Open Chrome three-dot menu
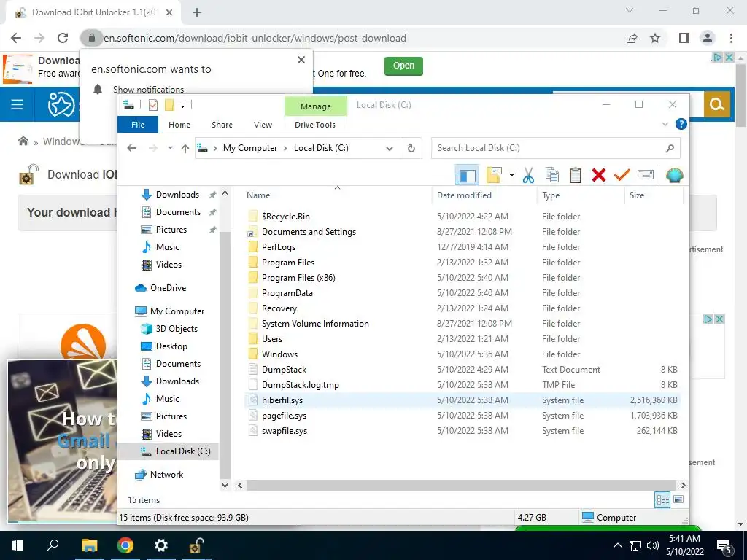The image size is (747, 560). (731, 38)
